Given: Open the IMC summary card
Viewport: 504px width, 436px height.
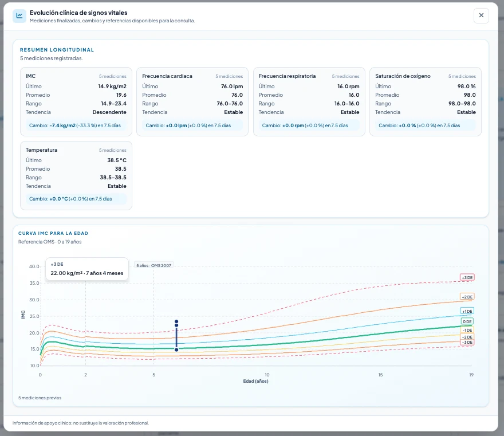Looking at the screenshot, I should (x=76, y=101).
